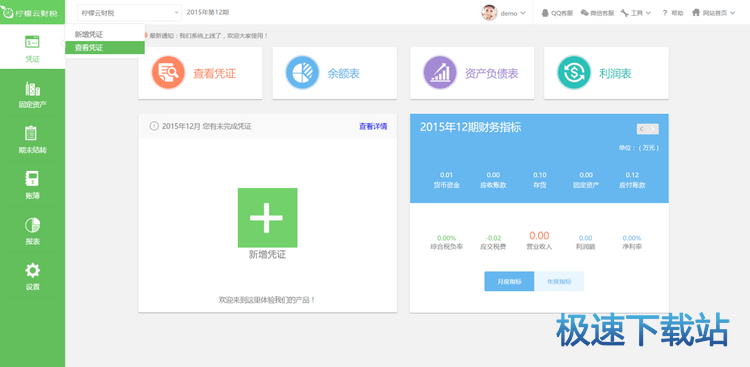Select 新增凭证 in the flyout menu

pyautogui.click(x=105, y=34)
